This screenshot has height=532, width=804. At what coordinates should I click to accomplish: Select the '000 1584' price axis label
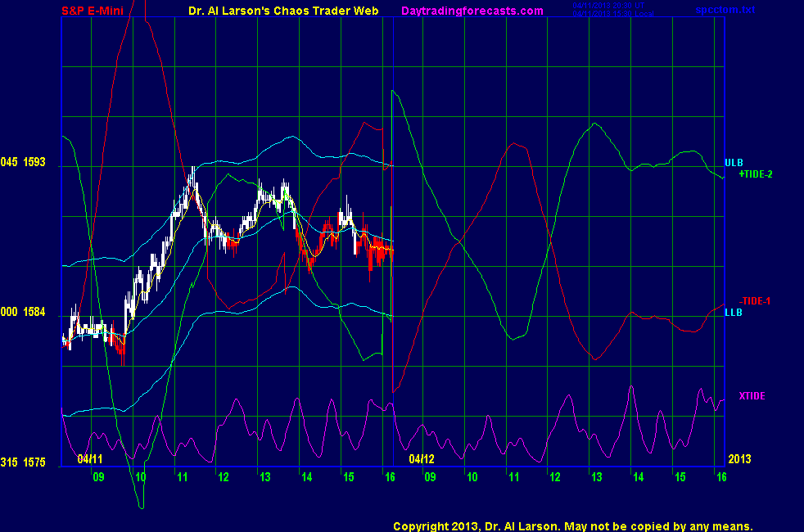pyautogui.click(x=23, y=312)
